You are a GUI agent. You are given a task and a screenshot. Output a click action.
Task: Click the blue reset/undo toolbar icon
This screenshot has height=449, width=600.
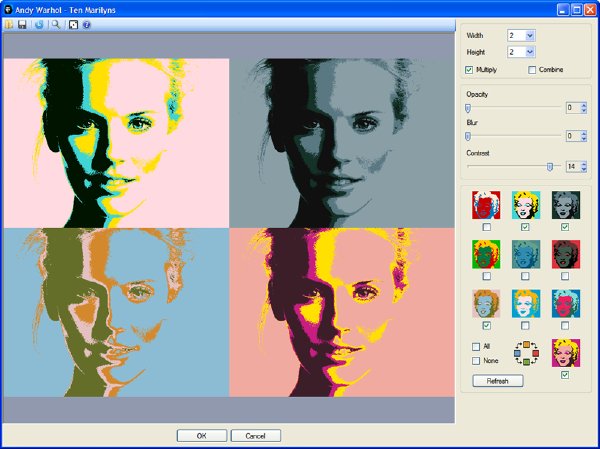(x=39, y=25)
